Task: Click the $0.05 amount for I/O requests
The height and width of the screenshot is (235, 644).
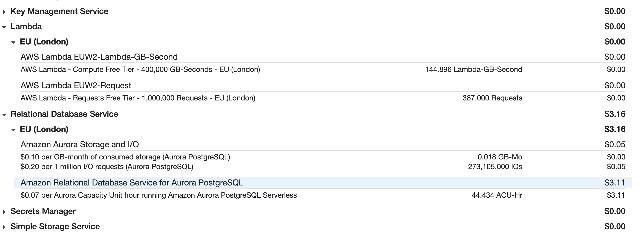Action: tap(616, 167)
